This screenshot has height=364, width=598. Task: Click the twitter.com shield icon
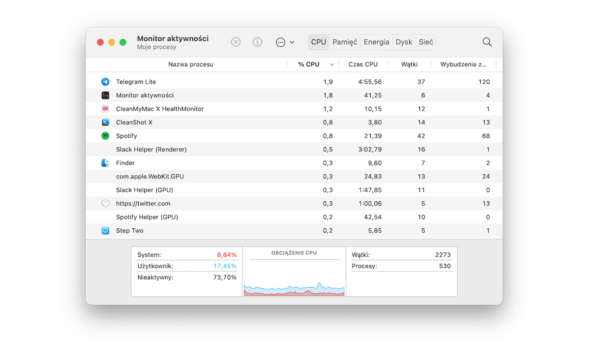(x=105, y=204)
